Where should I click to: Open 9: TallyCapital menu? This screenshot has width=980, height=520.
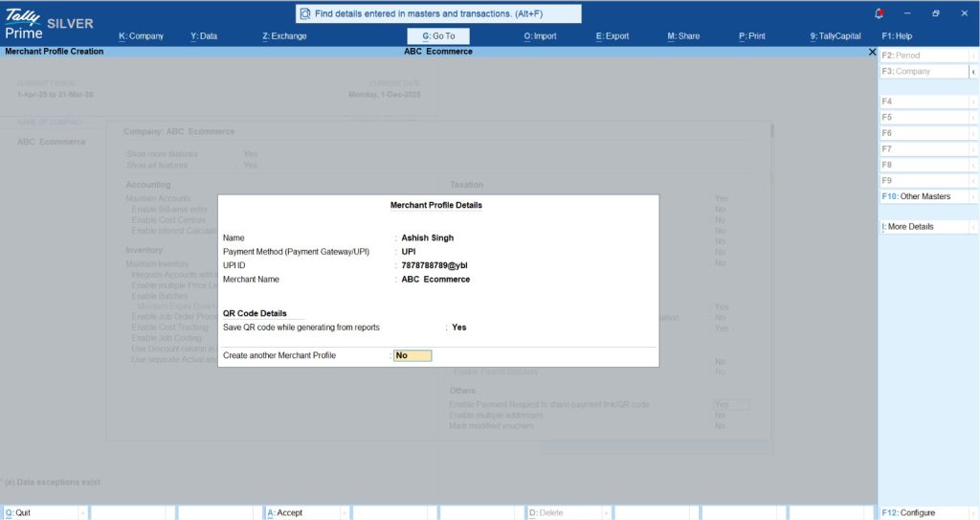[835, 36]
